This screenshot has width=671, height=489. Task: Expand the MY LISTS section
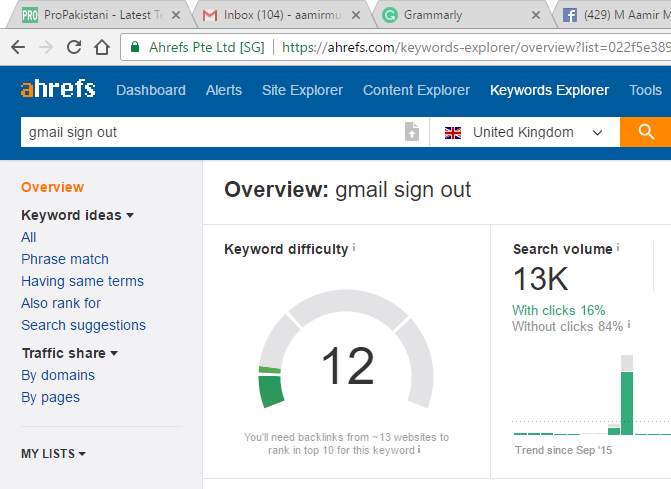[x=53, y=453]
